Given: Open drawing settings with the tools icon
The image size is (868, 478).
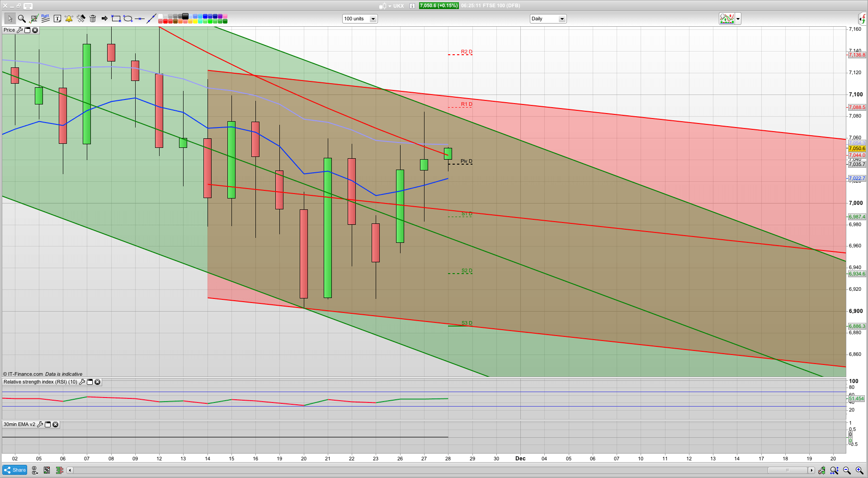Looking at the screenshot, I should (x=81, y=19).
